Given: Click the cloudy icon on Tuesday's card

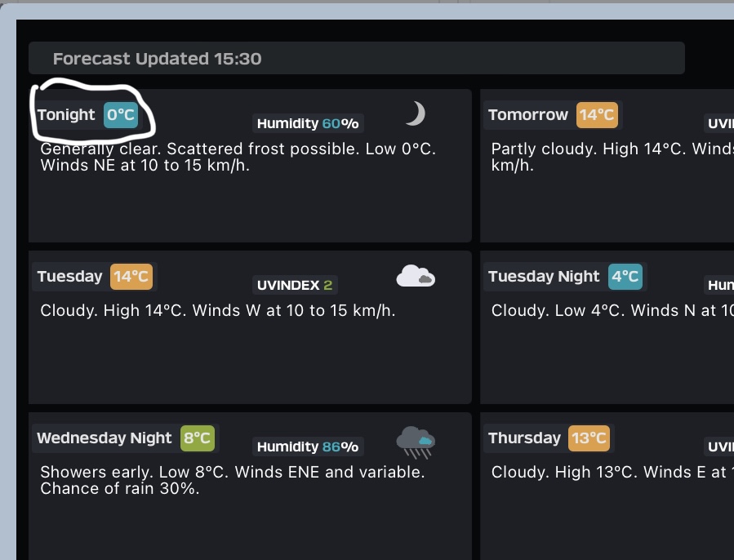Looking at the screenshot, I should click(416, 276).
